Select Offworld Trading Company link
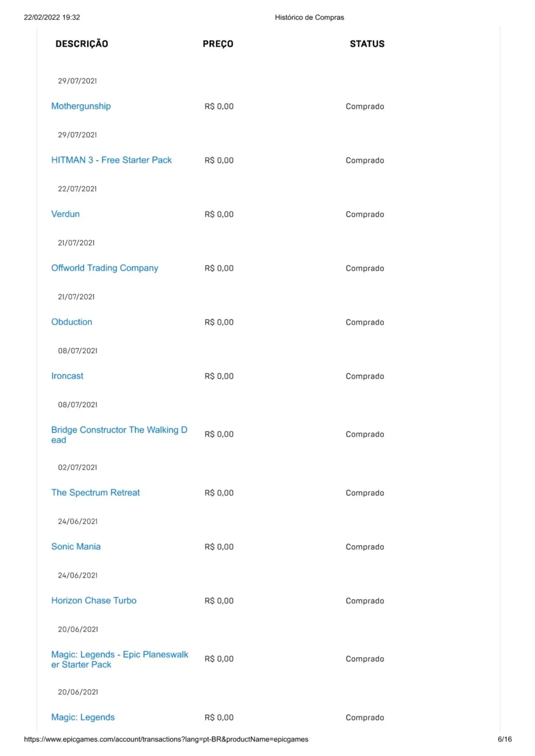Screen dimensions: 535x756 coord(105,268)
